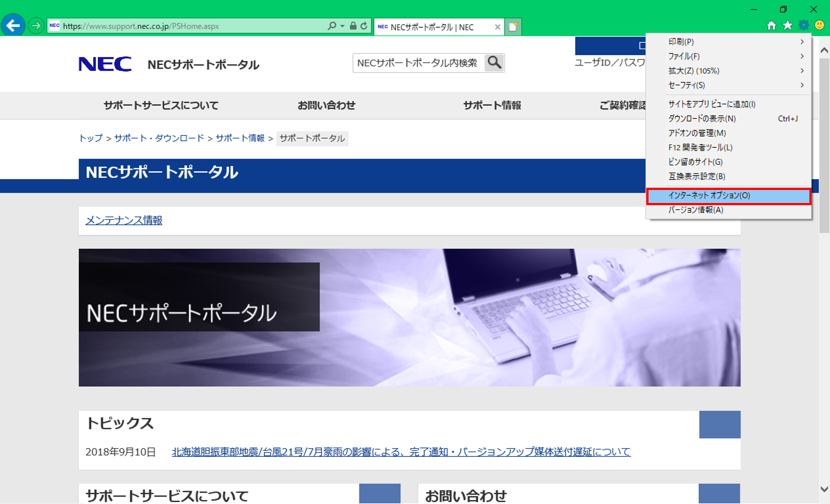Click the browser back arrow button
Image resolution: width=830 pixels, height=504 pixels.
tap(13, 26)
